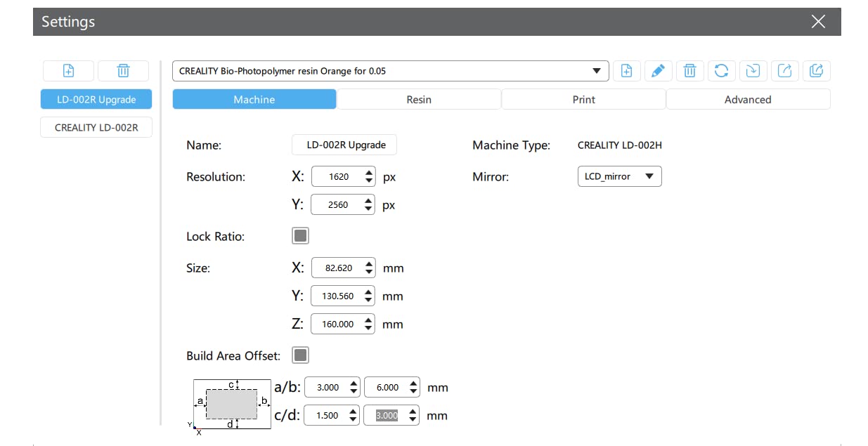This screenshot has height=446, width=868.
Task: Create a new resin profile beside the dropdown
Action: pyautogui.click(x=626, y=70)
